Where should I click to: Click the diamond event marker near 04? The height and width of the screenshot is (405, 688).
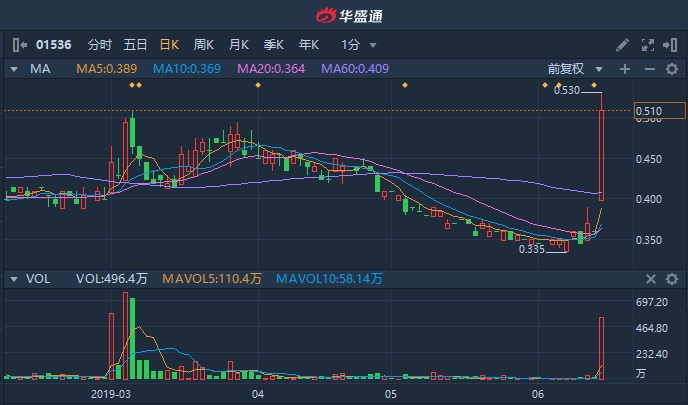pyautogui.click(x=258, y=85)
